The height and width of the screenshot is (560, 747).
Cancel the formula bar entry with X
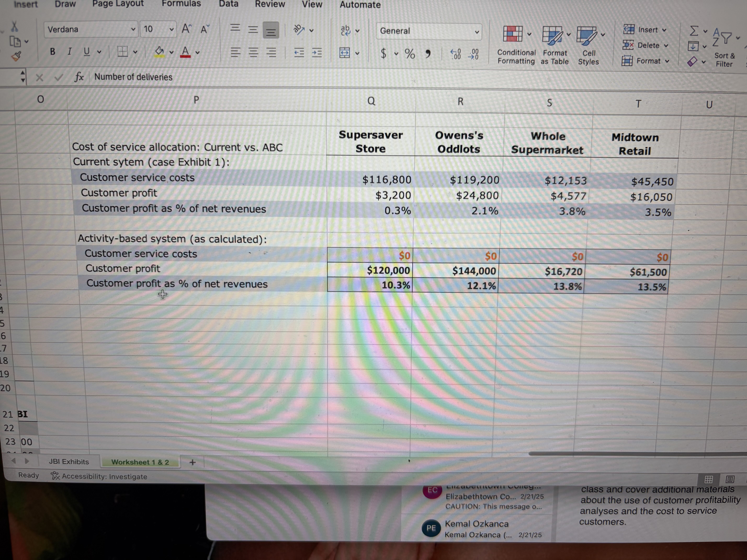pyautogui.click(x=39, y=78)
